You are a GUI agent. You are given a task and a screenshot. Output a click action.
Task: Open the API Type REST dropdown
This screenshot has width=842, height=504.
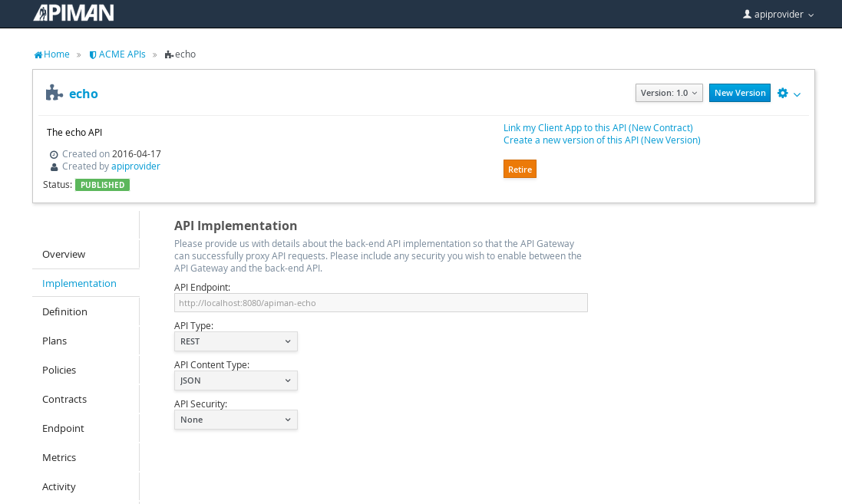click(236, 341)
